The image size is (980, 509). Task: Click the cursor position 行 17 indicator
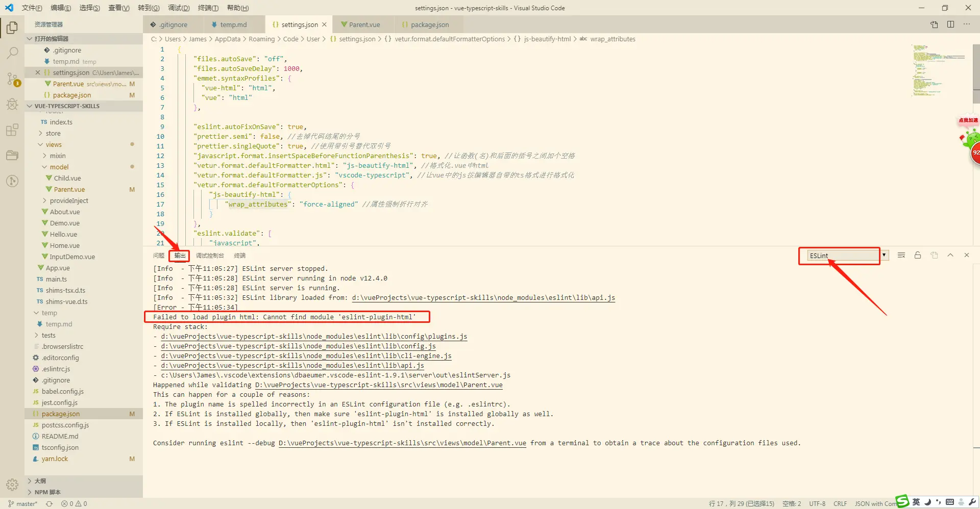coord(741,504)
